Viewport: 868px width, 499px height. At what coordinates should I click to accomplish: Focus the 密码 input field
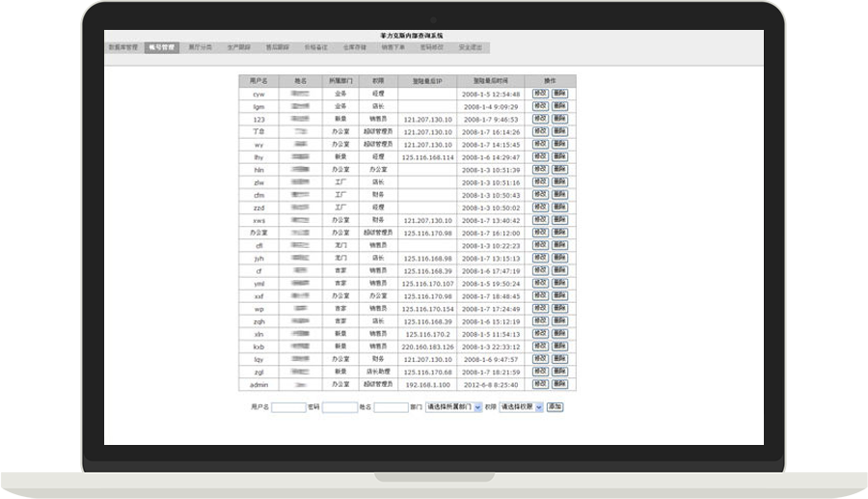tap(339, 407)
